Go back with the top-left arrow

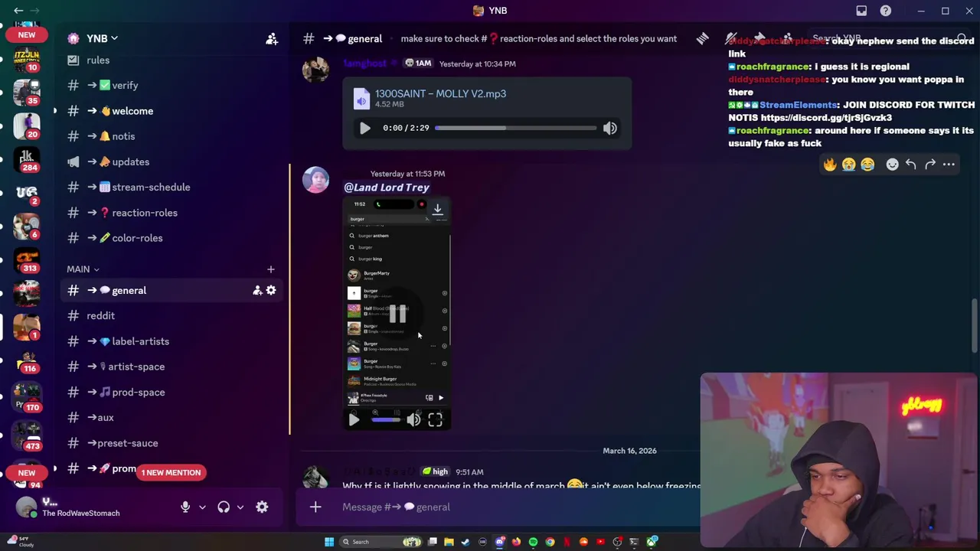pyautogui.click(x=18, y=11)
